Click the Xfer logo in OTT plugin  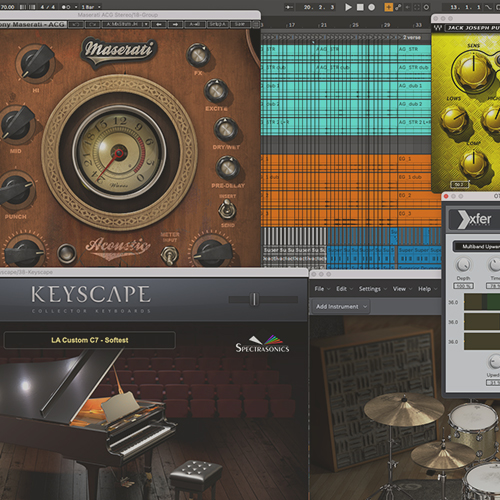pos(475,219)
